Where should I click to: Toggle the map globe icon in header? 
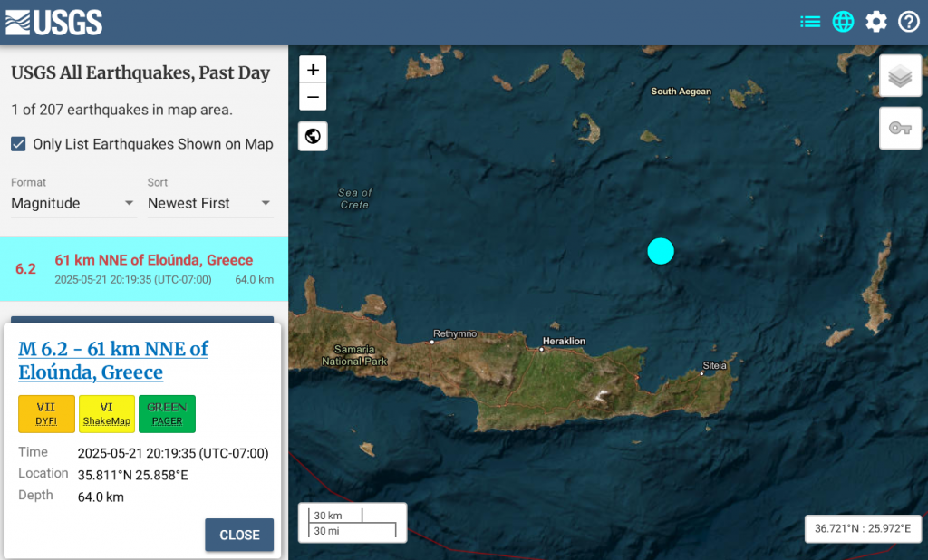point(843,22)
